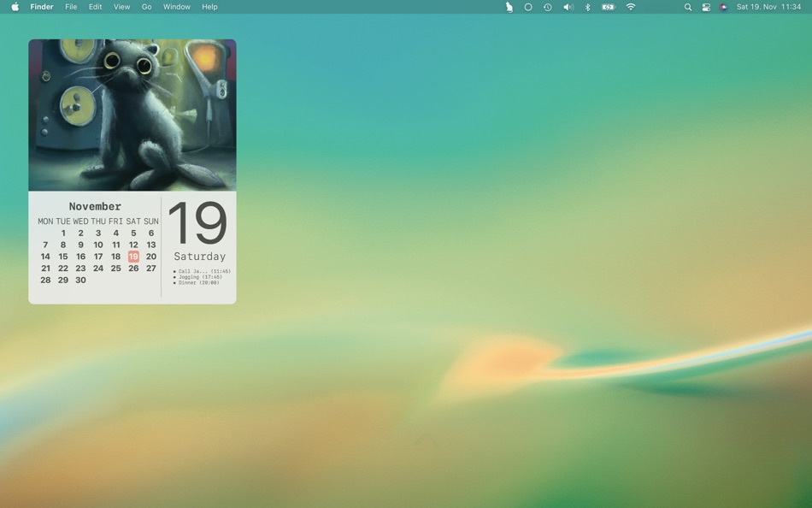Open the cat icon menu bar item
This screenshot has width=812, height=508.
509,7
